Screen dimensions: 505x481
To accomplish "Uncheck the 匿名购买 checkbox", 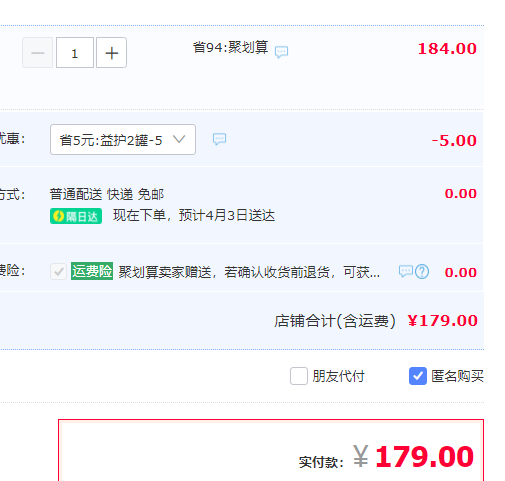I will click(x=418, y=376).
